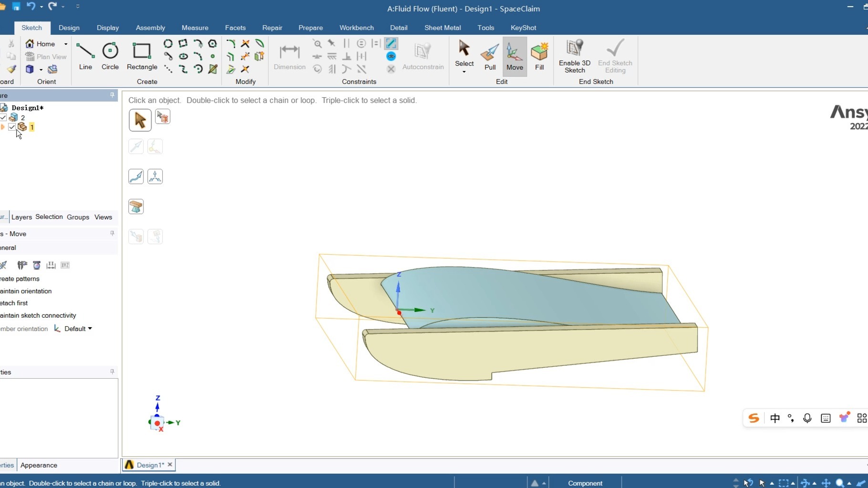Click Enable 3D Sketch
868x488 pixels.
[575, 56]
